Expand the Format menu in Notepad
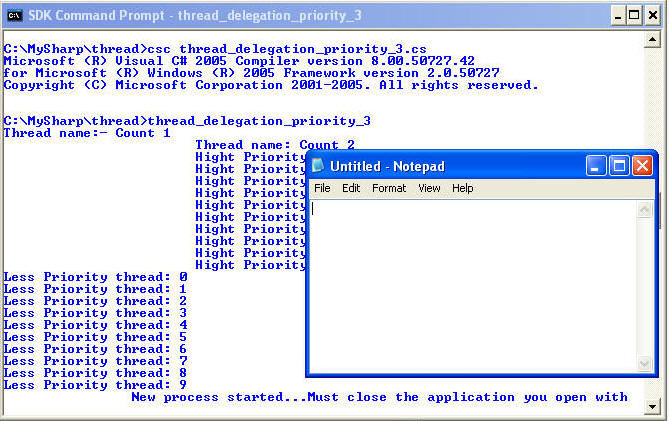Viewport: 669px width, 421px height. (389, 188)
